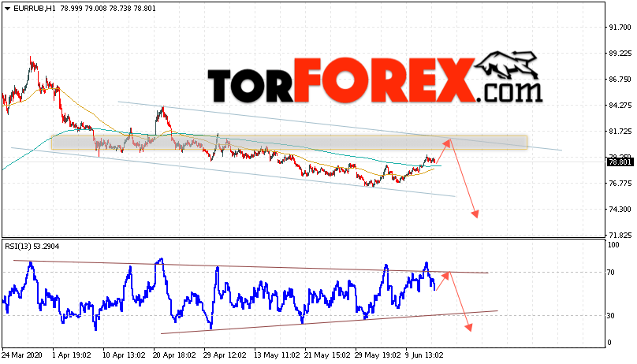Screen dimensions: 637x364
Task: Click the 76.775 price axis label
Action: (x=620, y=184)
